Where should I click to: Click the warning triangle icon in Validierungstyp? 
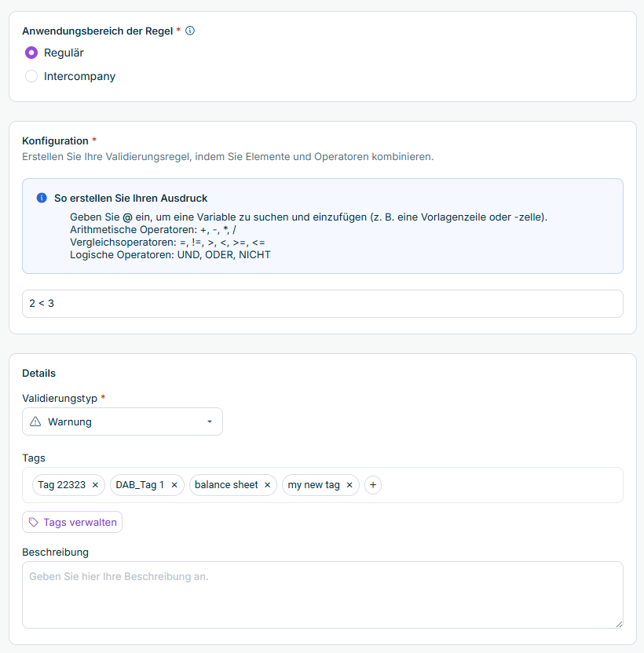click(x=35, y=421)
